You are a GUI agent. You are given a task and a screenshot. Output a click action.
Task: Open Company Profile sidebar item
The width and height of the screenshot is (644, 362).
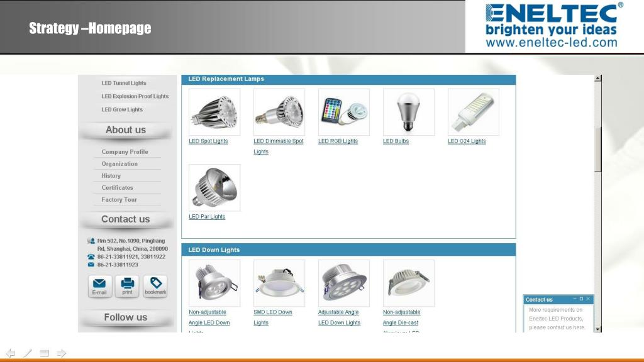(x=125, y=152)
